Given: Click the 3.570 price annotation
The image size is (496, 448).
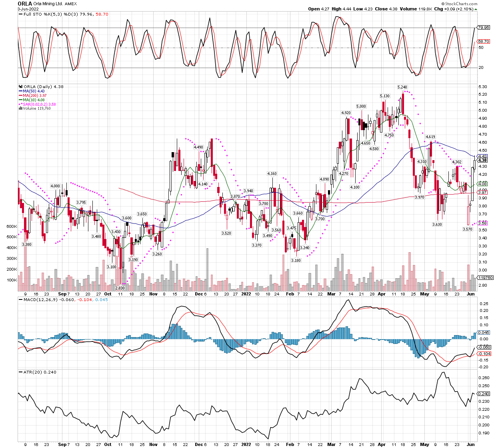Looking at the screenshot, I should [468, 229].
